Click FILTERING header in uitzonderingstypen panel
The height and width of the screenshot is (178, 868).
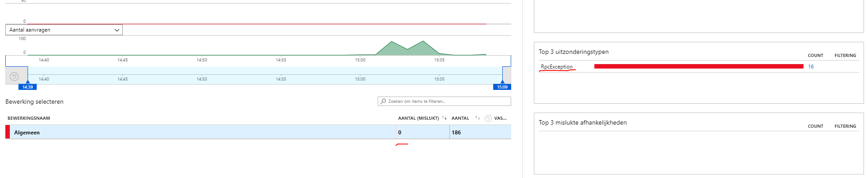click(x=845, y=56)
